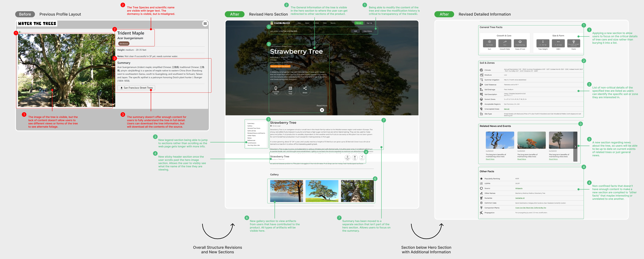Click the back arrow above tree photo
The height and width of the screenshot is (259, 644).
pyautogui.click(x=20, y=32)
